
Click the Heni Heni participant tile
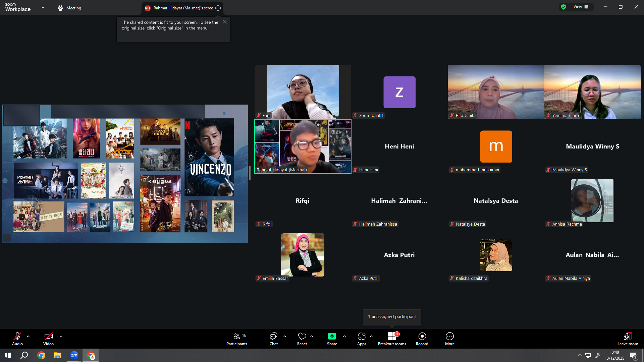[399, 146]
